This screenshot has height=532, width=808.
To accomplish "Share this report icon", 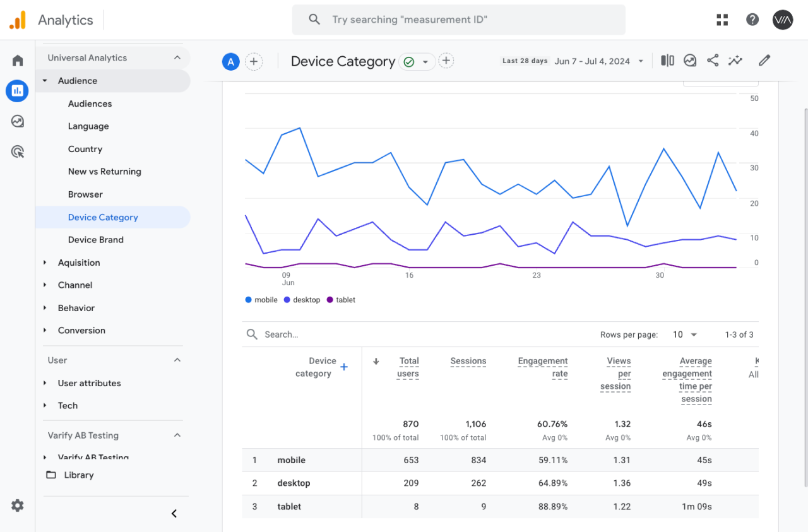I will 713,61.
